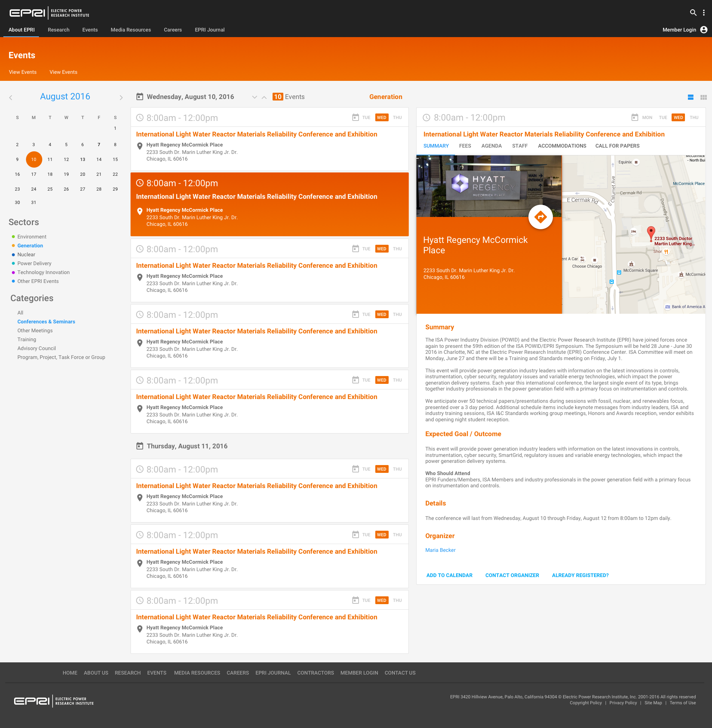Click Terms of Use in footer
This screenshot has width=712, height=728.
(682, 702)
